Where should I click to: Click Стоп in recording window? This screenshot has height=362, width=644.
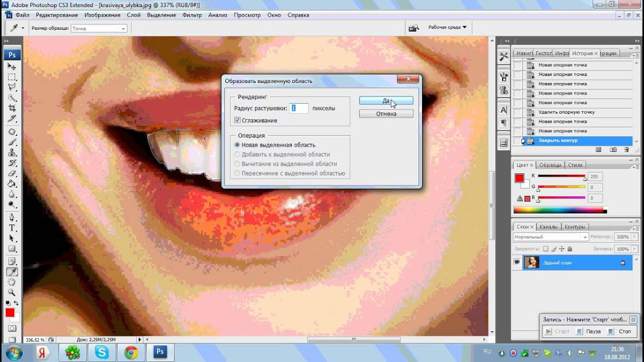pos(620,331)
